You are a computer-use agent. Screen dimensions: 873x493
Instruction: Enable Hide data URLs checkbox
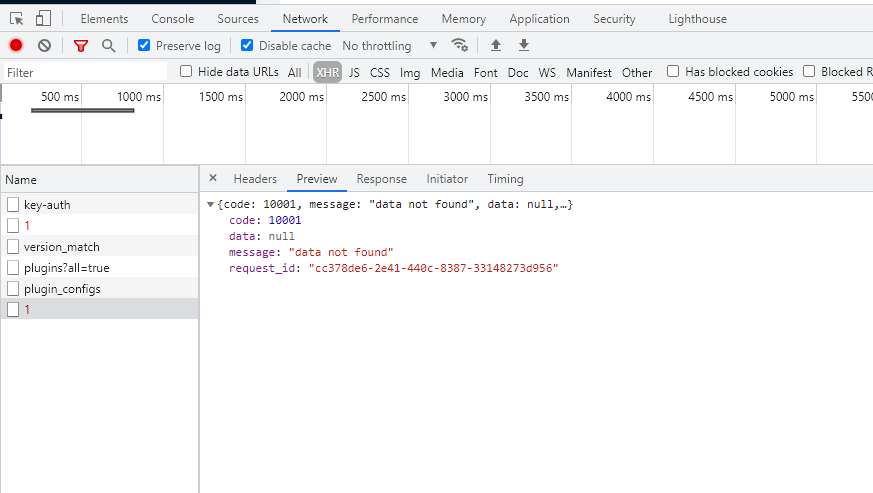tap(186, 71)
